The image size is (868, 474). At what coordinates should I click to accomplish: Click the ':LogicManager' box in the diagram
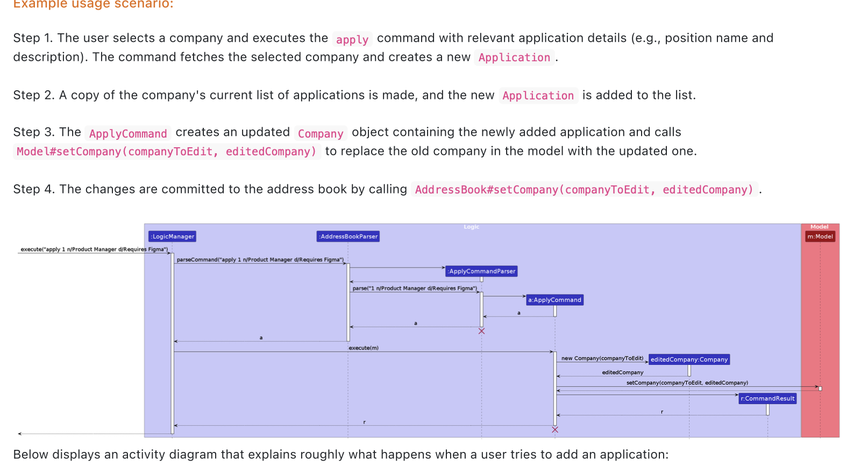(172, 236)
